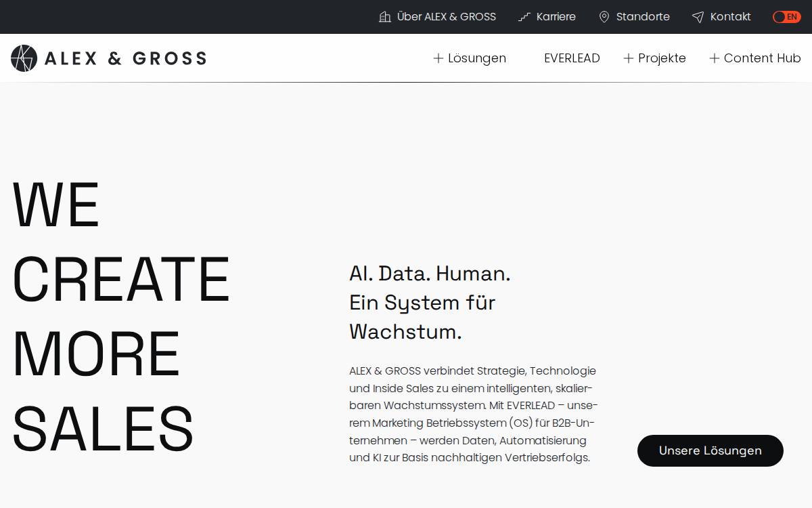This screenshot has width=812, height=508.
Task: Open the Lösungen navigation item
Action: coord(477,58)
